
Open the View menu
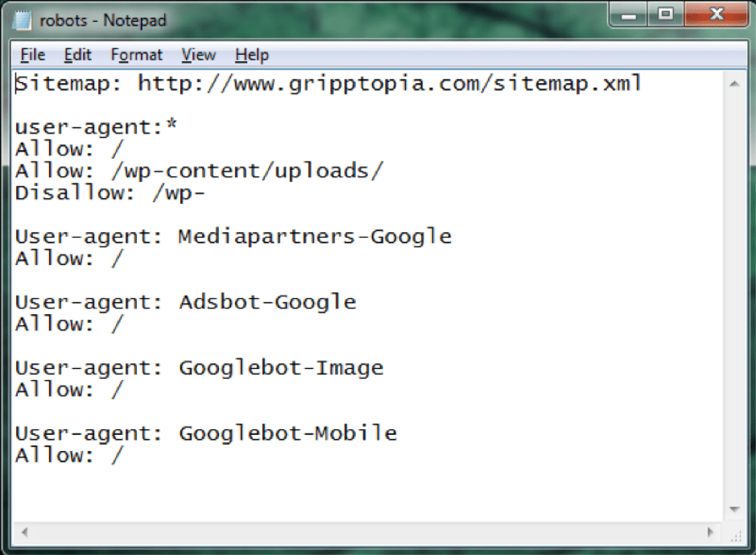click(197, 55)
